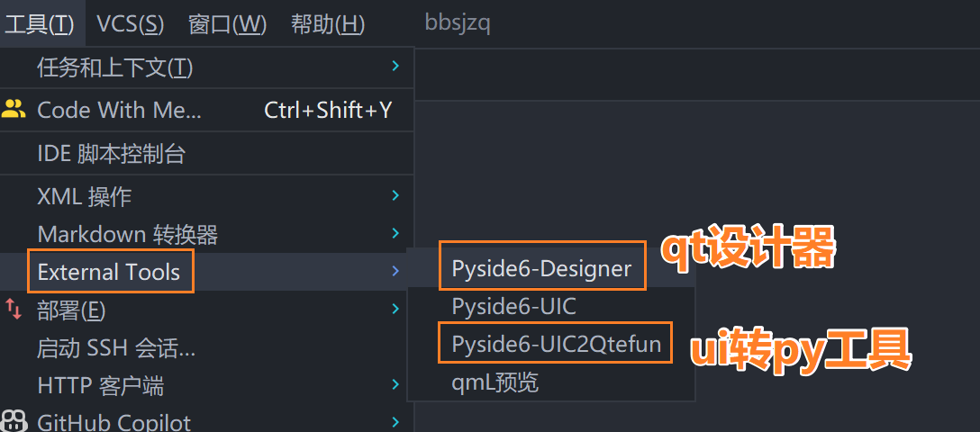The image size is (980, 432).
Task: Expand the 任务和上下文 submenu arrow
Action: 395,66
